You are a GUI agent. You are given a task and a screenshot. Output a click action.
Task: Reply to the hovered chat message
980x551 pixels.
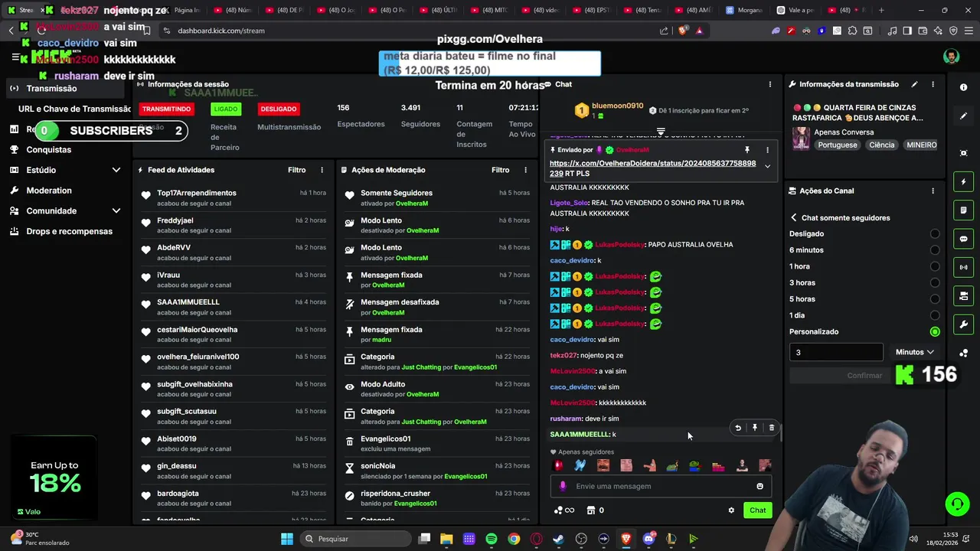[737, 428]
